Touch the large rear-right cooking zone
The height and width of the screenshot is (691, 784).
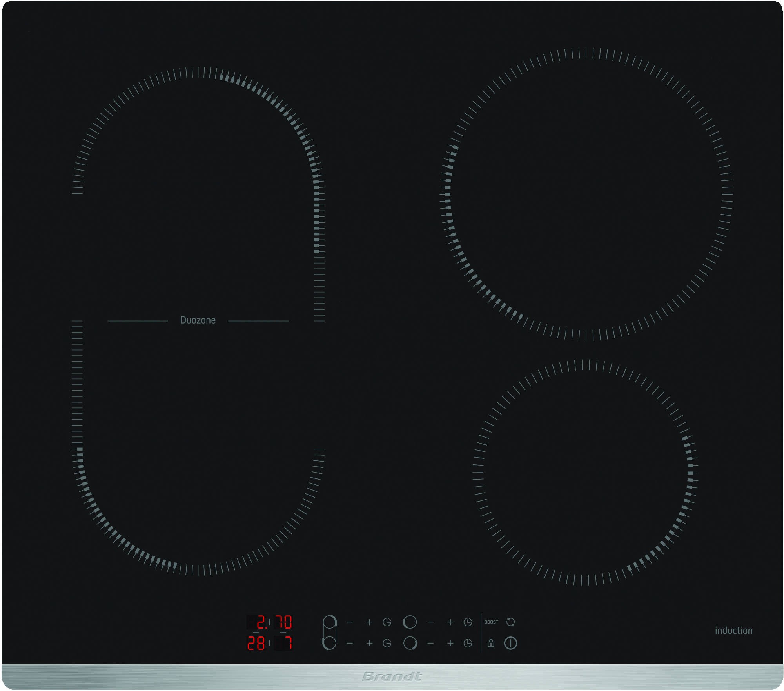(586, 194)
